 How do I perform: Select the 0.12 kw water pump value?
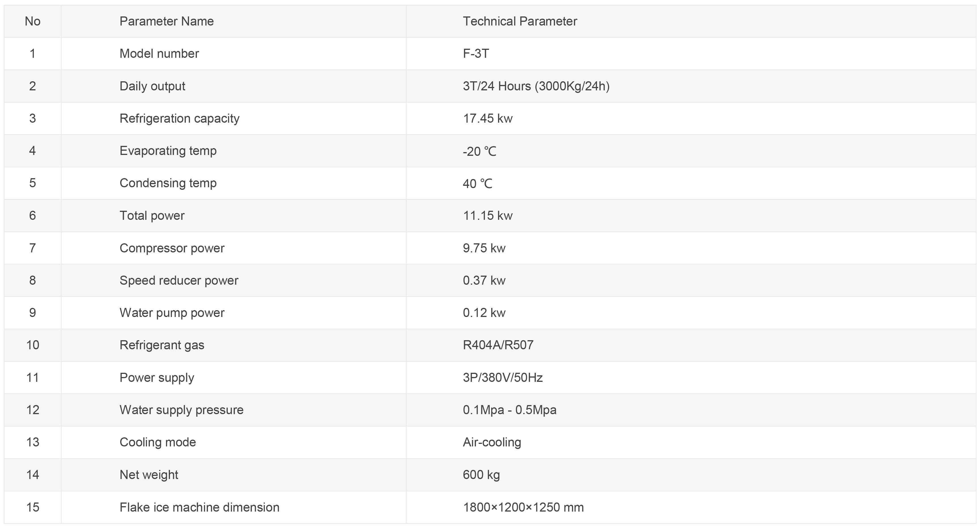pos(484,313)
